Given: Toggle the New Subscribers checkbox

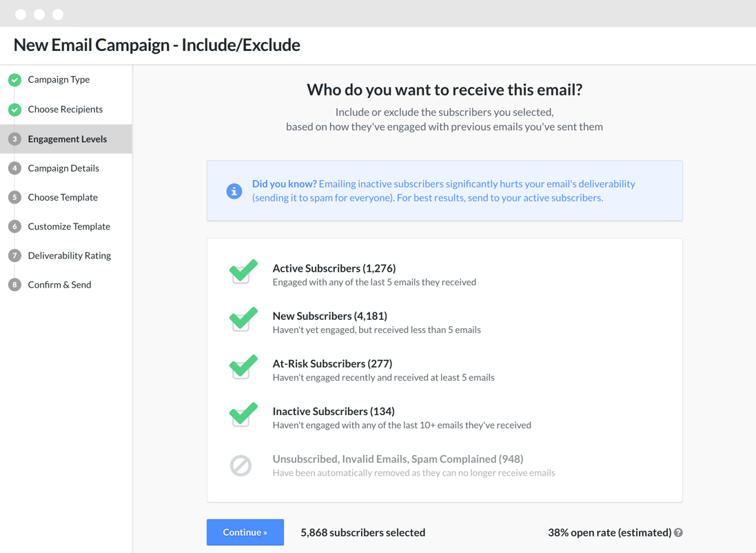Looking at the screenshot, I should pos(243,319).
